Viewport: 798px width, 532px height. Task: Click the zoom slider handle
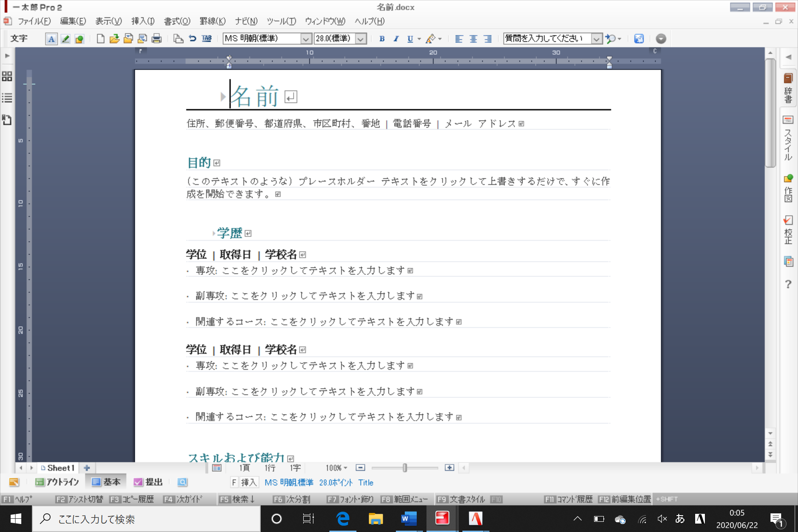coord(405,468)
